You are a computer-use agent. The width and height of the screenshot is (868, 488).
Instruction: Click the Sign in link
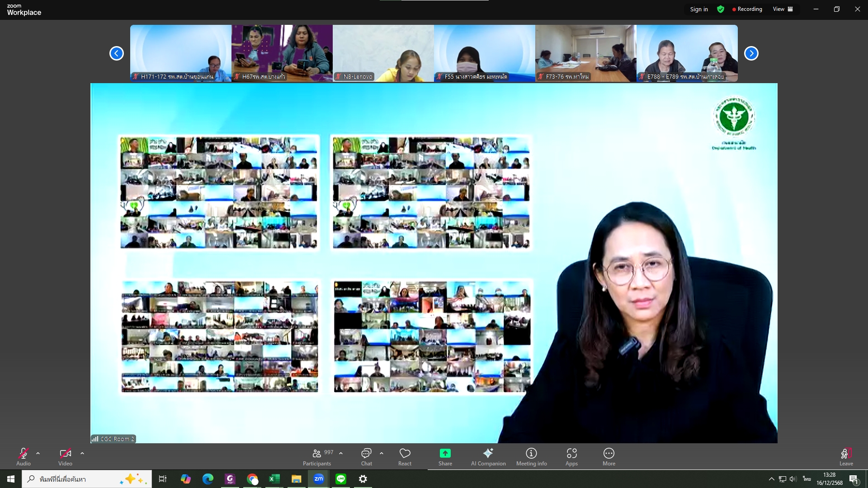[x=699, y=9]
